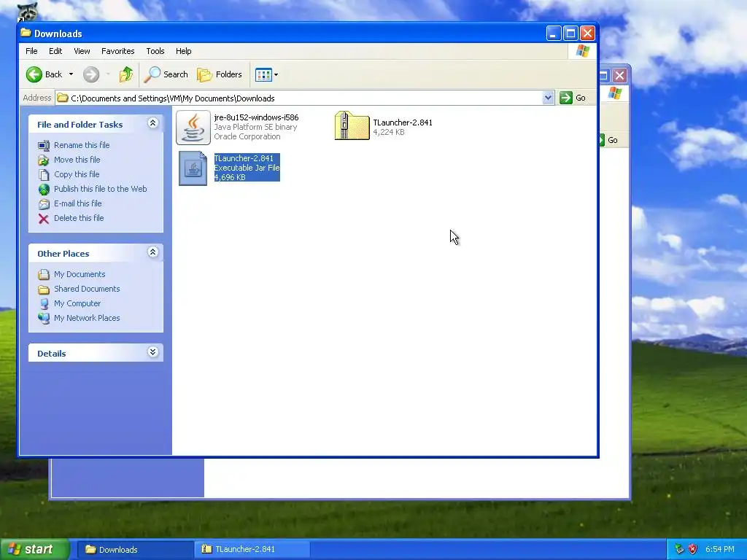Open the Tools menu
747x560 pixels.
point(155,51)
